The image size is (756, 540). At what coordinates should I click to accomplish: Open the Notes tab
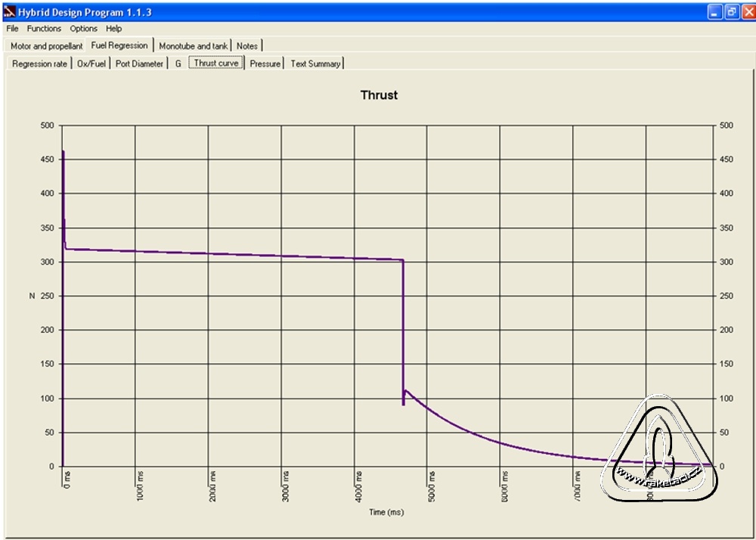tap(247, 46)
